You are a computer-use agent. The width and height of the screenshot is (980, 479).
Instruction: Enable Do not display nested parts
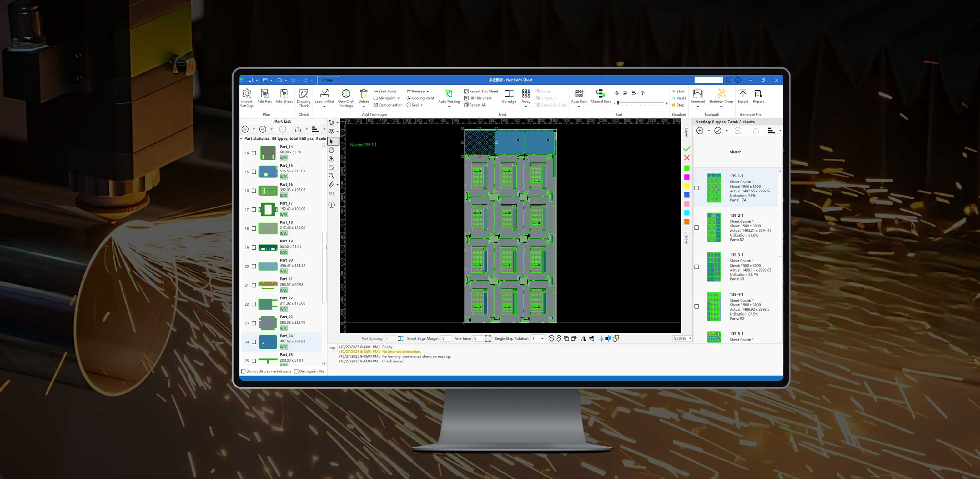[244, 371]
